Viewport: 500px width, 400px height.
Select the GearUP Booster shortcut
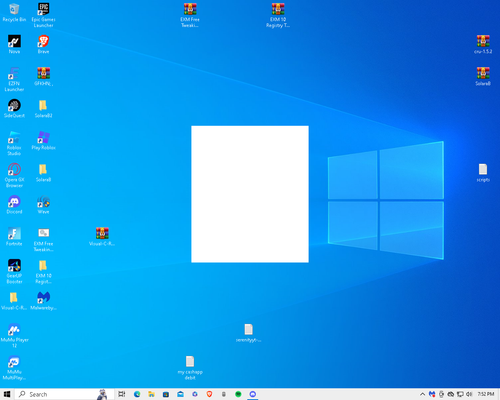coord(14,271)
